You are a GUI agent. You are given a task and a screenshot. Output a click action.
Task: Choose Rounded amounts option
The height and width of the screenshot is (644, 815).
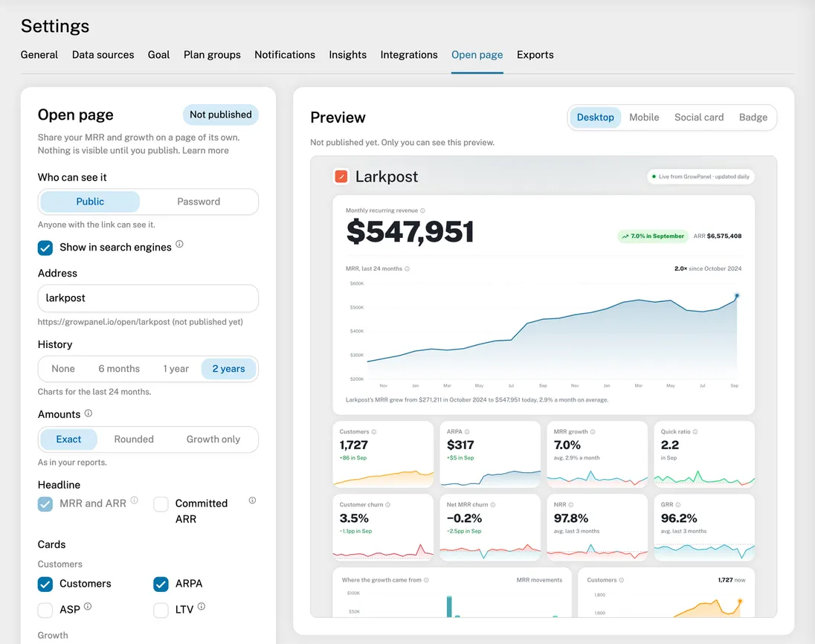coord(134,439)
